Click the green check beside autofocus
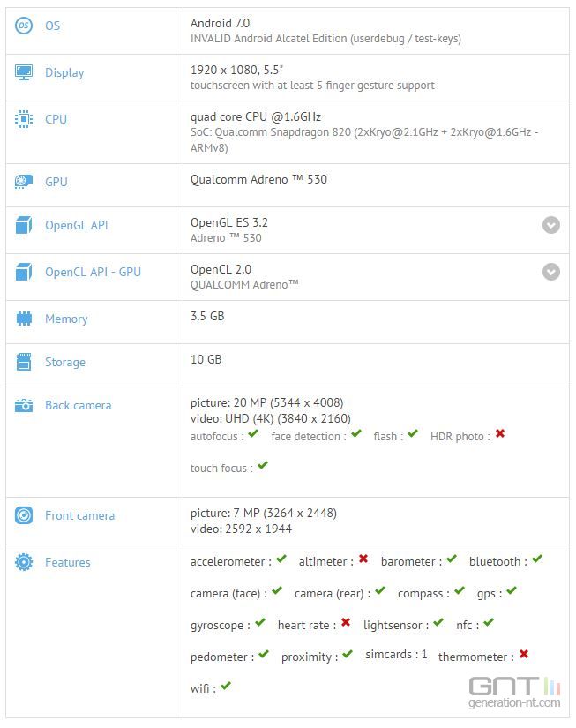This screenshot has width=576, height=728. tap(253, 433)
